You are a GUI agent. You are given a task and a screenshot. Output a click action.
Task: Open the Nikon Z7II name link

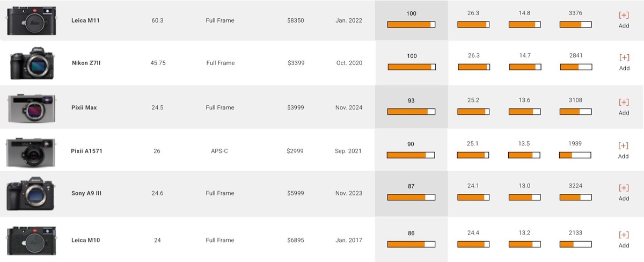86,63
